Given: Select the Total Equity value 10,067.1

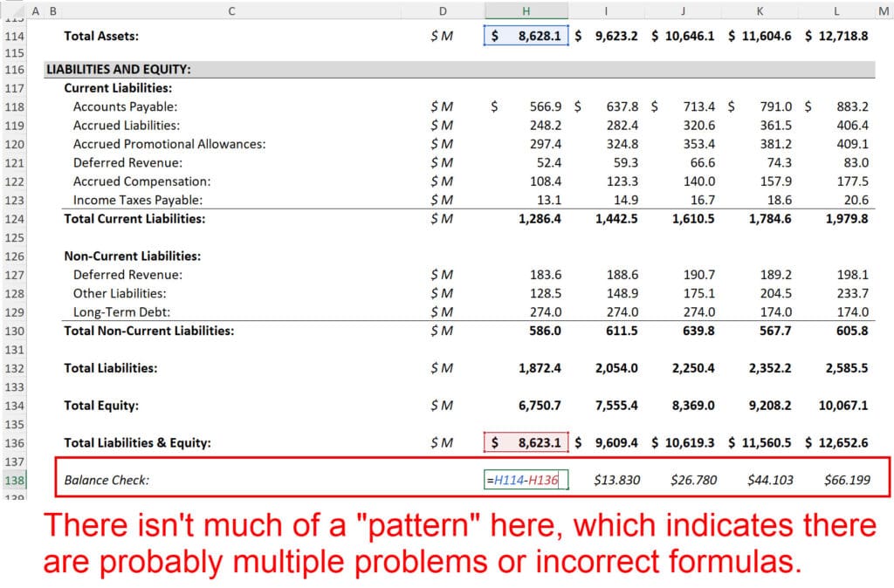Looking at the screenshot, I should (838, 406).
